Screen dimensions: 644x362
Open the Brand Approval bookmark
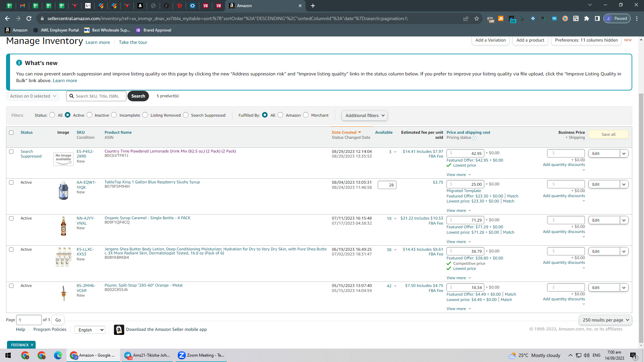[x=154, y=30]
